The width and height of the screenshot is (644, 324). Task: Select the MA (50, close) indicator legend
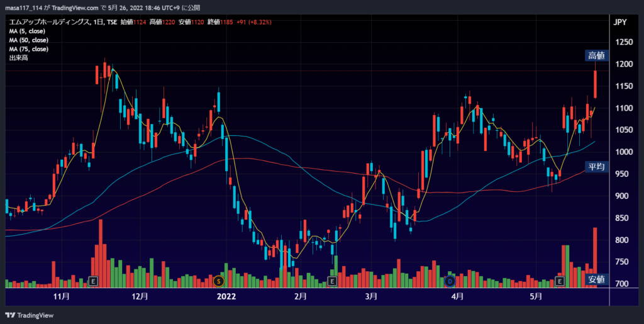tap(29, 40)
